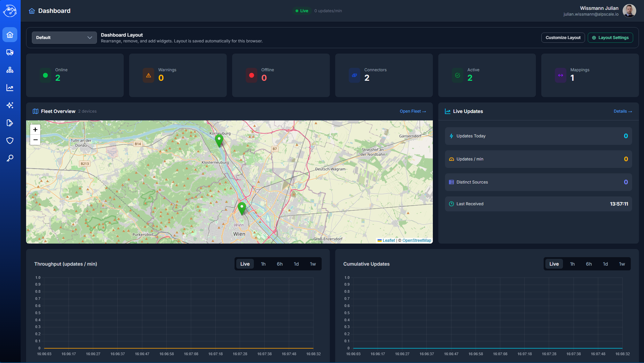Open the document edit sidebar icon
Image resolution: width=644 pixels, height=363 pixels.
(x=10, y=123)
